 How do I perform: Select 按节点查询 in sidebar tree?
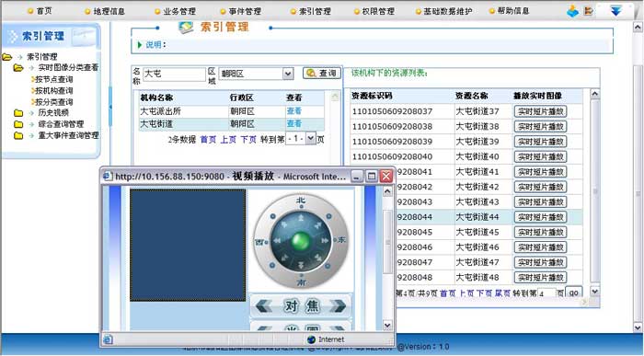[53, 79]
